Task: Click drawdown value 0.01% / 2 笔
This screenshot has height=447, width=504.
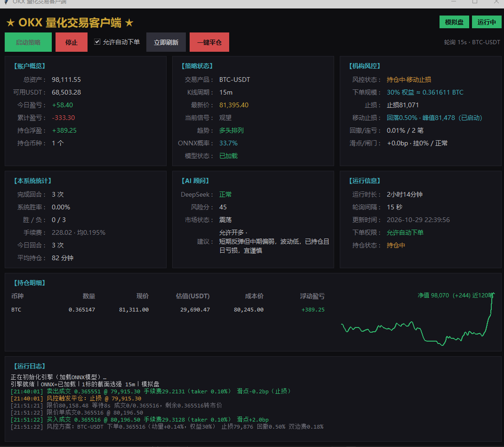Action: coord(405,130)
